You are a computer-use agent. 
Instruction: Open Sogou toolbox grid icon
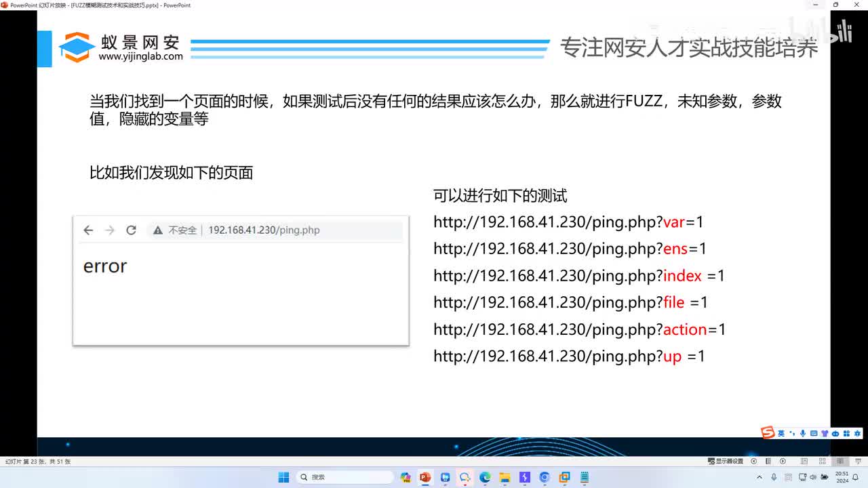(x=846, y=433)
